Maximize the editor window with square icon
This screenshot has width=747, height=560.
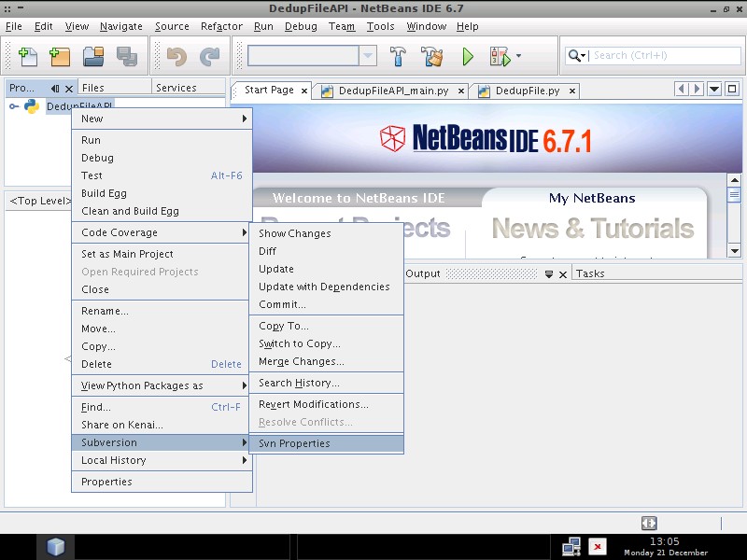(732, 89)
